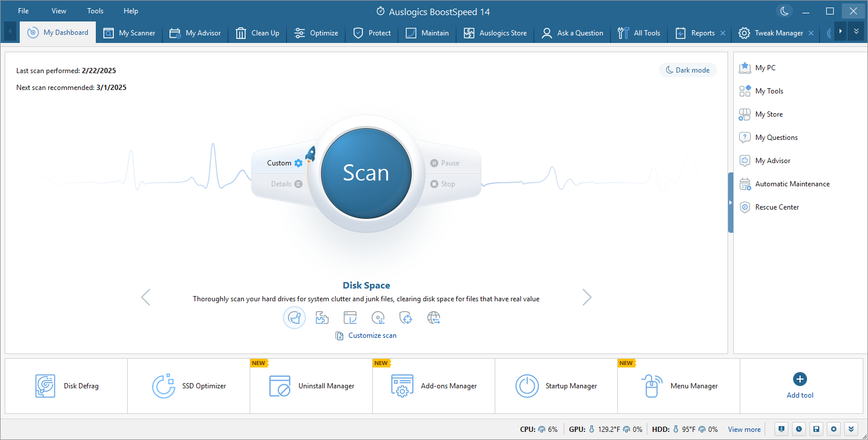
Task: Open My Questions in the right sidebar
Action: coord(768,138)
